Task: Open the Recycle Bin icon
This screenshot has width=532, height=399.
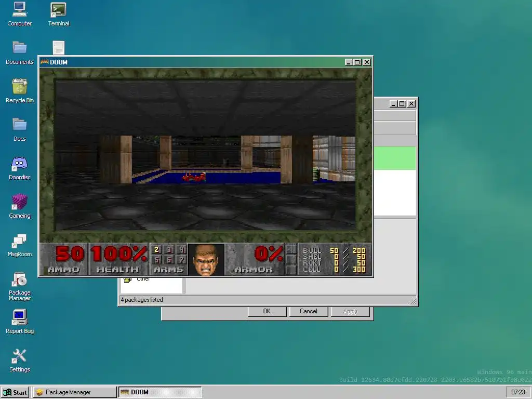Action: point(19,91)
